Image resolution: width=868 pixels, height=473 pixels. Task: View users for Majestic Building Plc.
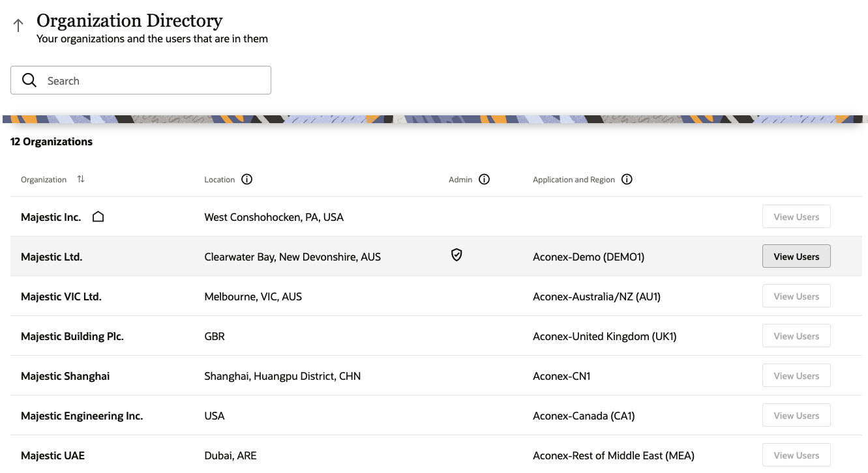pos(796,336)
